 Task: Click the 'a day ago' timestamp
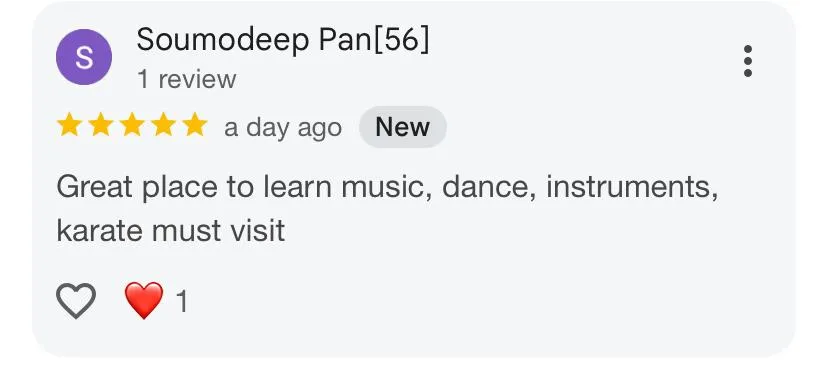(283, 128)
